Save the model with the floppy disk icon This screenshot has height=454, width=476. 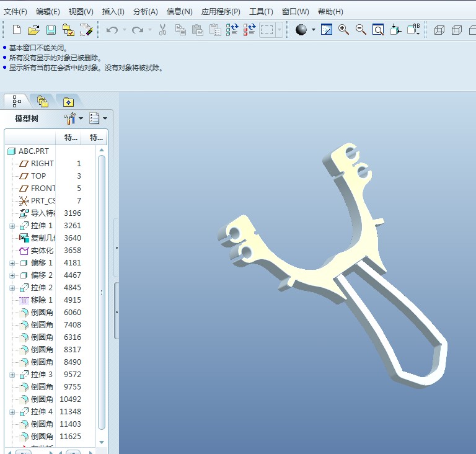51,30
